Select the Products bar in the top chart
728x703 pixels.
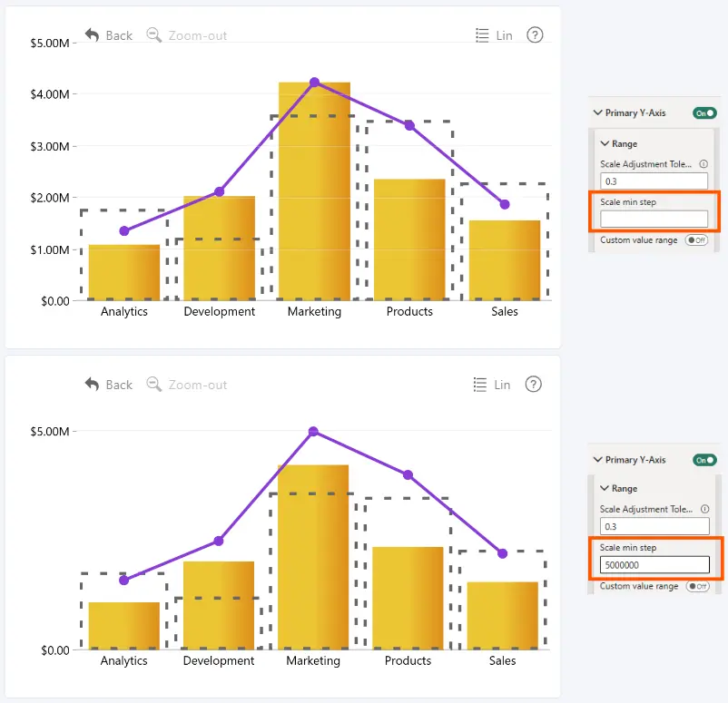pyautogui.click(x=409, y=239)
